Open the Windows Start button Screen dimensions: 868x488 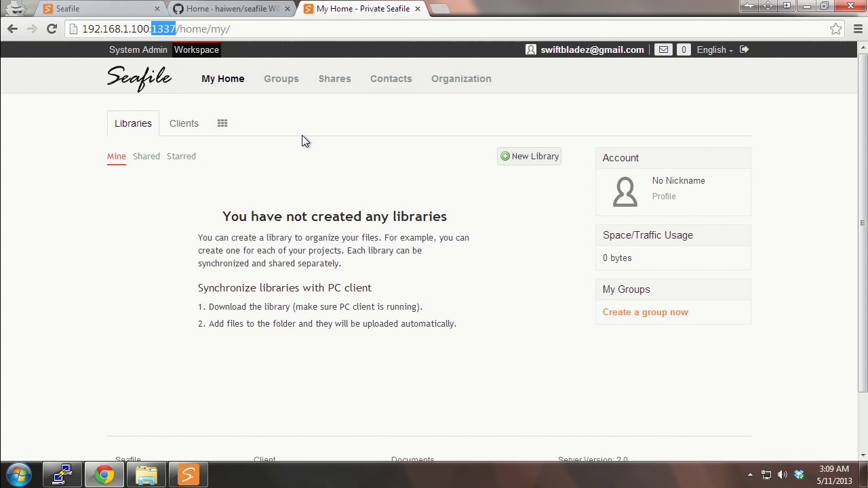coord(19,474)
